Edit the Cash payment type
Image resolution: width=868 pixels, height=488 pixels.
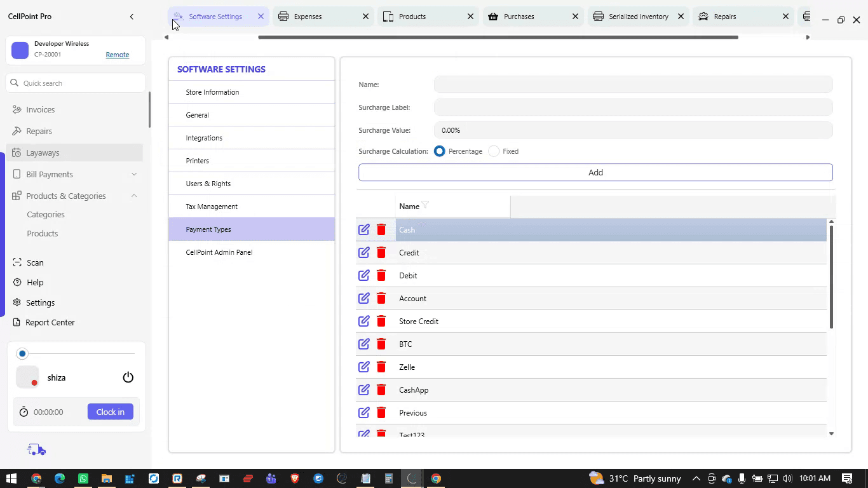[363, 229]
